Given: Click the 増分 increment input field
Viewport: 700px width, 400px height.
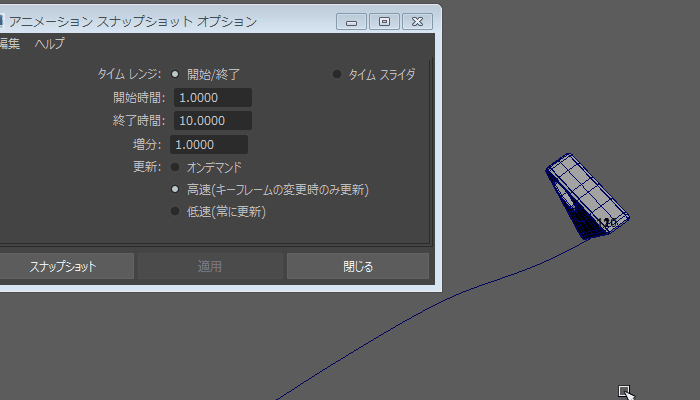Looking at the screenshot, I should coord(209,145).
